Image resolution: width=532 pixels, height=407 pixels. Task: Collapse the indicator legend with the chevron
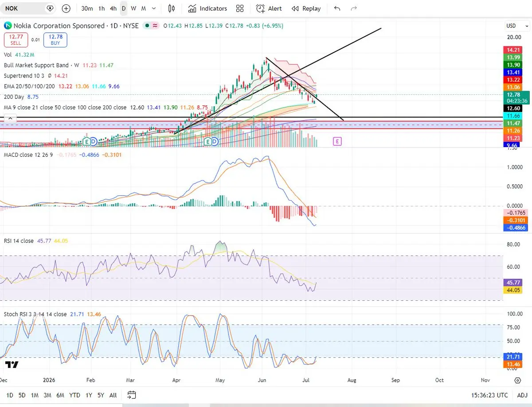[10, 118]
